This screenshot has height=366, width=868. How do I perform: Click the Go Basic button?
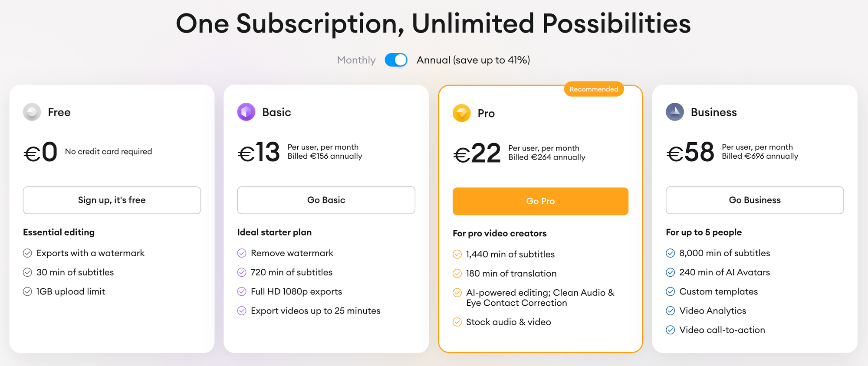(326, 200)
